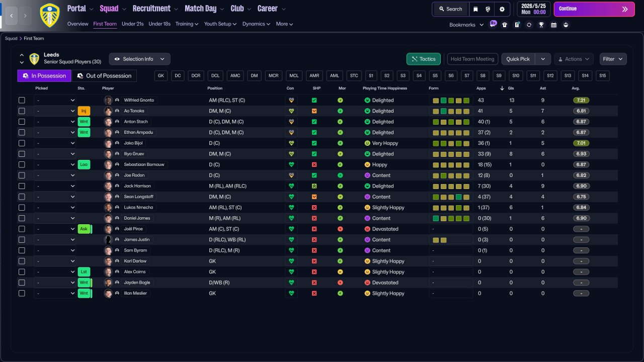Viewport: 644px width, 362px height.
Task: Open Wilfried Gnonto's player name link
Action: [139, 100]
